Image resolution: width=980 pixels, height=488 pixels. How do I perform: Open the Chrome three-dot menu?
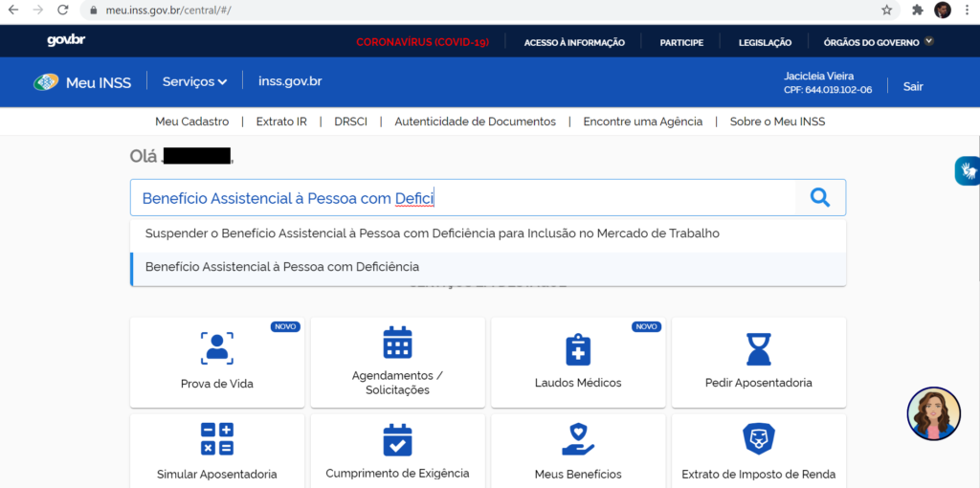(968, 10)
